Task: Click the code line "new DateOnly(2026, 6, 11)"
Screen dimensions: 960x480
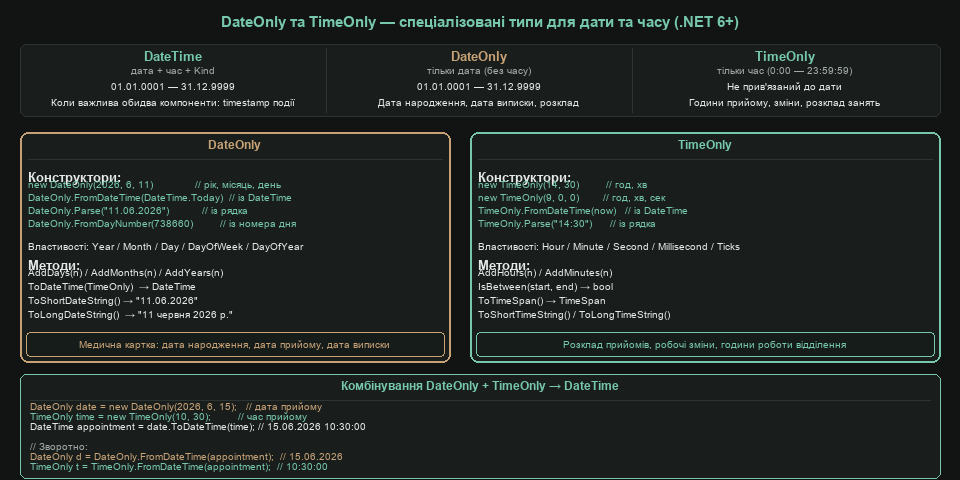Action: click(91, 185)
